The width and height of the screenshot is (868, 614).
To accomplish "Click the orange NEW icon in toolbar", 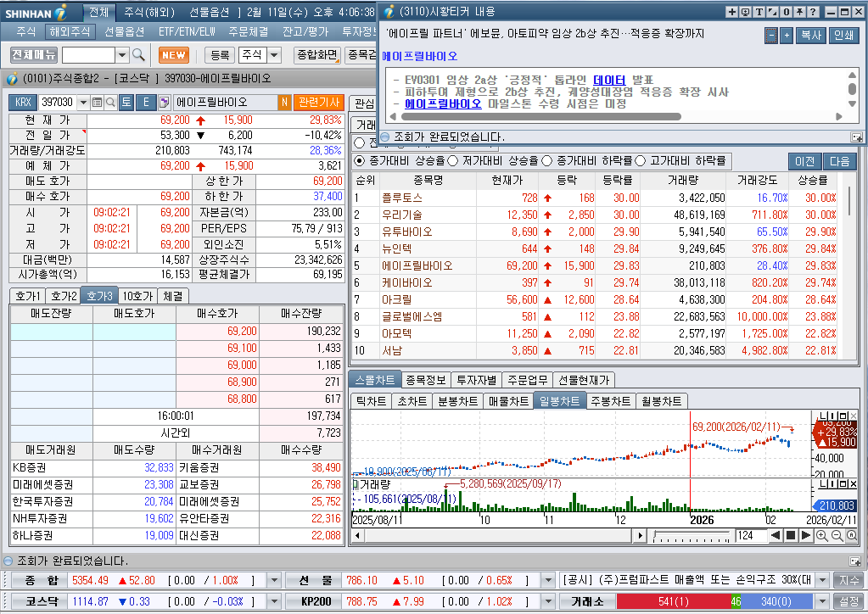I will (174, 55).
